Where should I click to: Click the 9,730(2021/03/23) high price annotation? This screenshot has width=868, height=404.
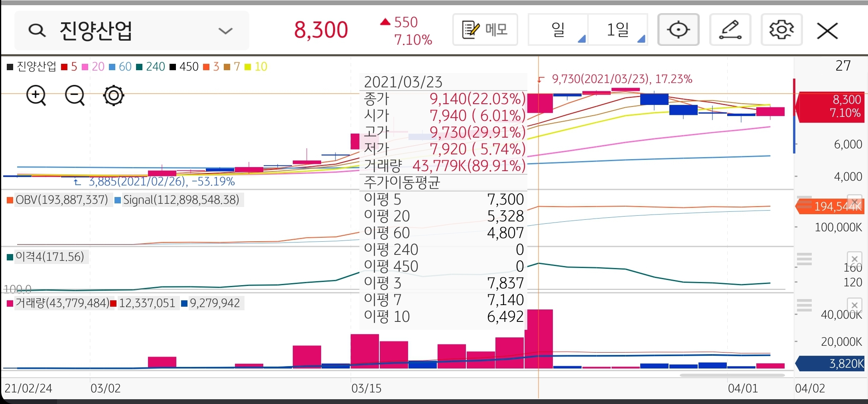[x=615, y=79]
